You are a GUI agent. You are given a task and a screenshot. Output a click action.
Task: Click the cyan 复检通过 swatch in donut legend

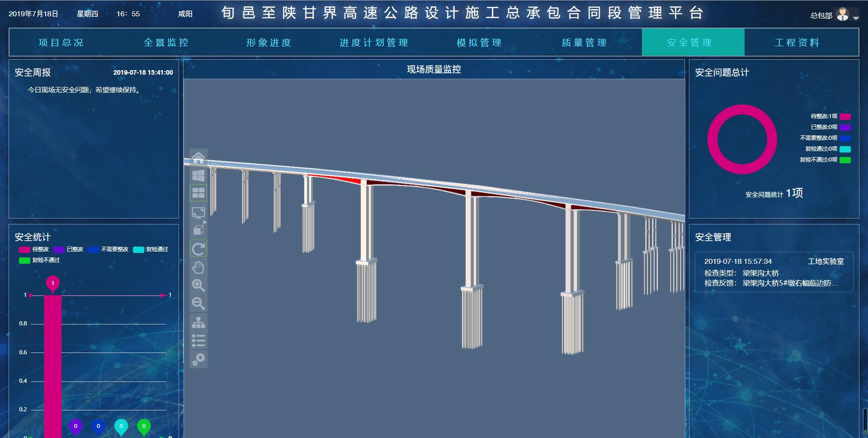[845, 149]
